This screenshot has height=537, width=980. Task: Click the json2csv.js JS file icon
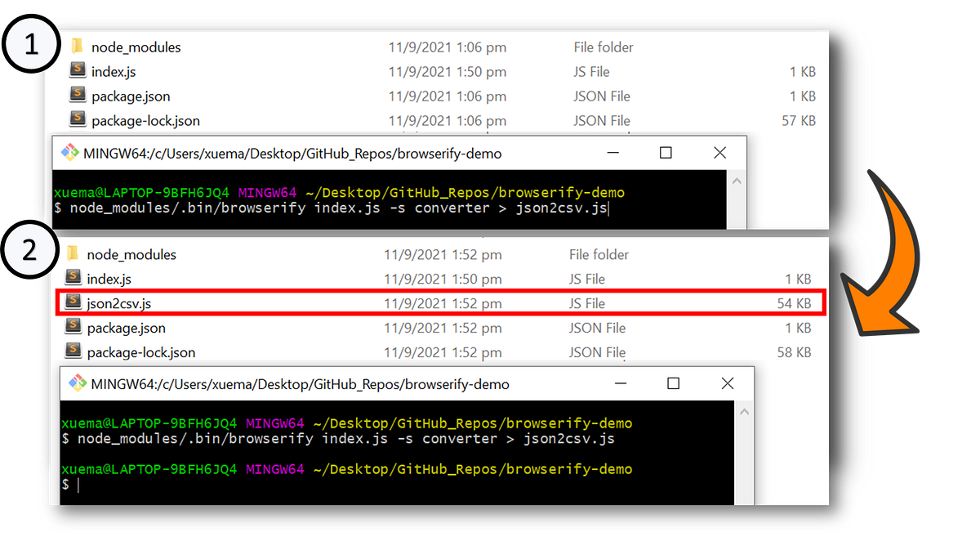point(75,303)
